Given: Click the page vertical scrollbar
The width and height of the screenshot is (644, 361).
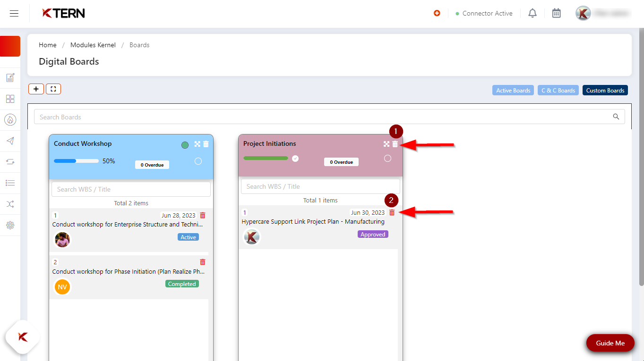Looking at the screenshot, I should coord(641,156).
